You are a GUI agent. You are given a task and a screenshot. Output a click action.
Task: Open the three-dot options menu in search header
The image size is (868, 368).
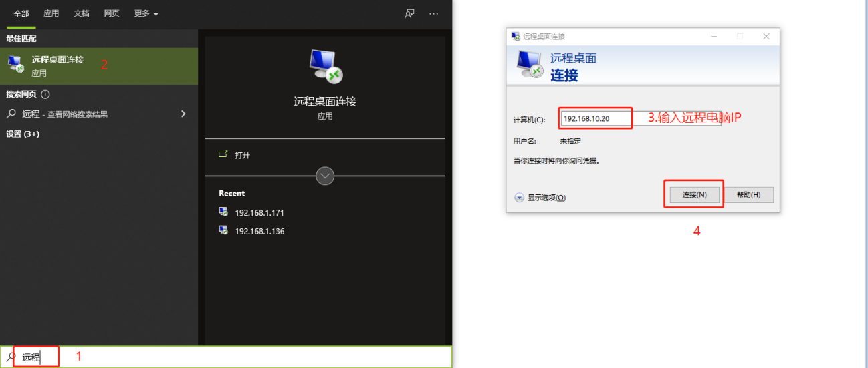tap(434, 13)
